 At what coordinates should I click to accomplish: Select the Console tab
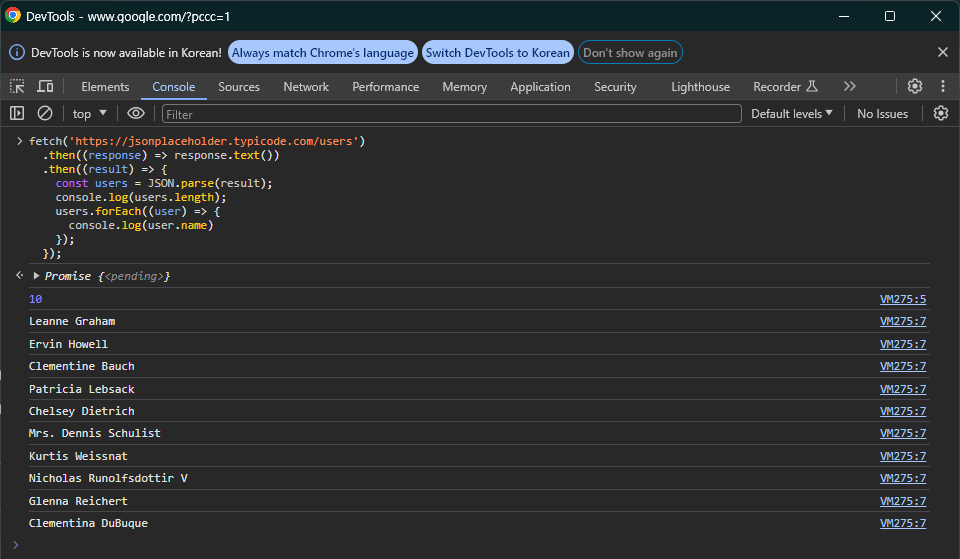[174, 87]
